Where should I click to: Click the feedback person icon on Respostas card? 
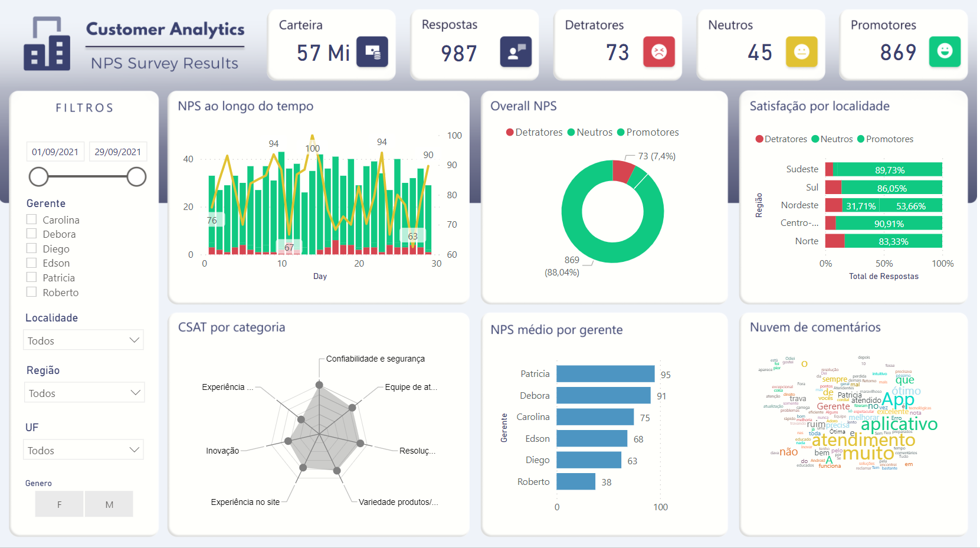(514, 52)
